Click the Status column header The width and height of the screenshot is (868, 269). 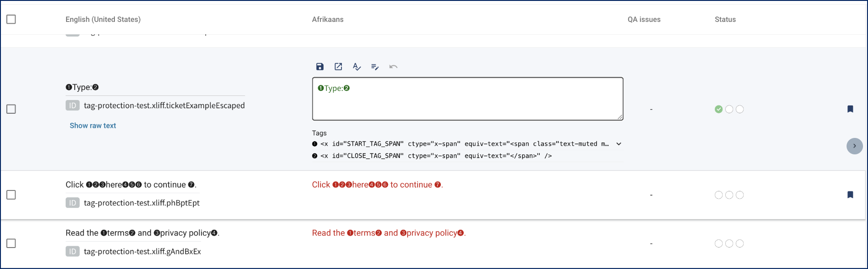tap(725, 19)
